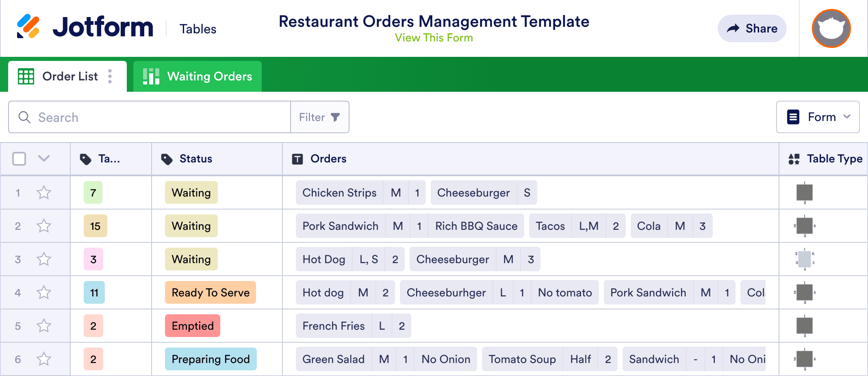This screenshot has height=376, width=868.
Task: Switch to the Waiting Orders tab
Action: pos(197,76)
